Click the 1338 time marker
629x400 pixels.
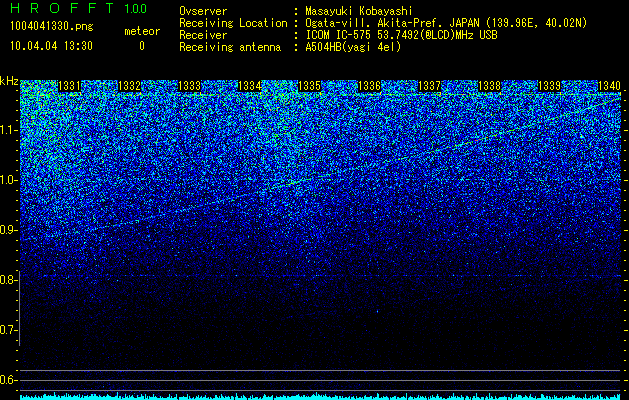[x=489, y=86]
